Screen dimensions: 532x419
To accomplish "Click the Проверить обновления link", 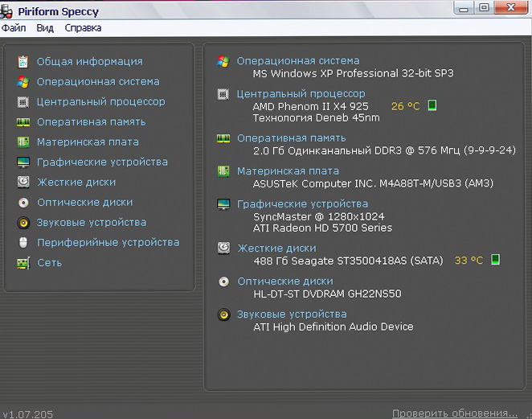I will pos(455,413).
